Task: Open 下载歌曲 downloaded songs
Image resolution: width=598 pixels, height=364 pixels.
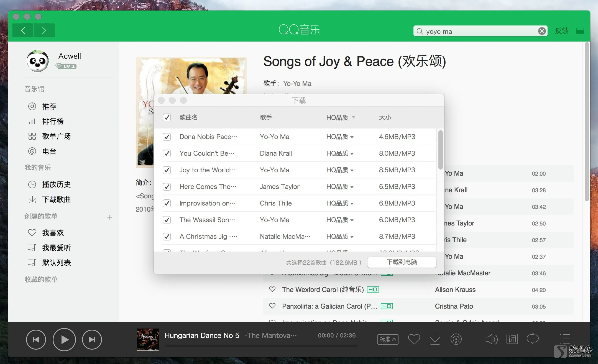Action: (56, 199)
